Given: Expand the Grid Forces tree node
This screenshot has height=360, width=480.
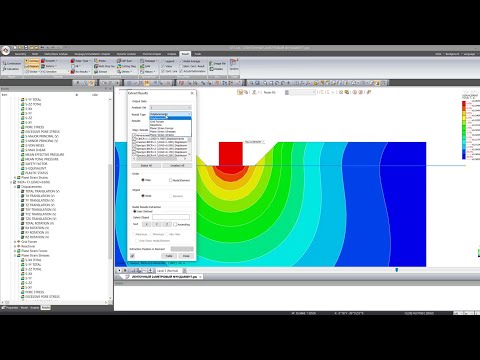Looking at the screenshot, I should coord(15,242).
